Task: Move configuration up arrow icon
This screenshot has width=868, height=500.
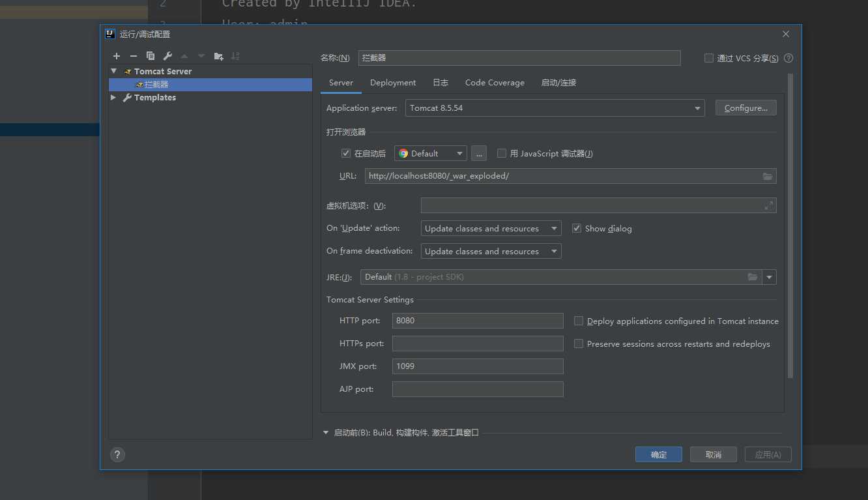Action: (184, 56)
